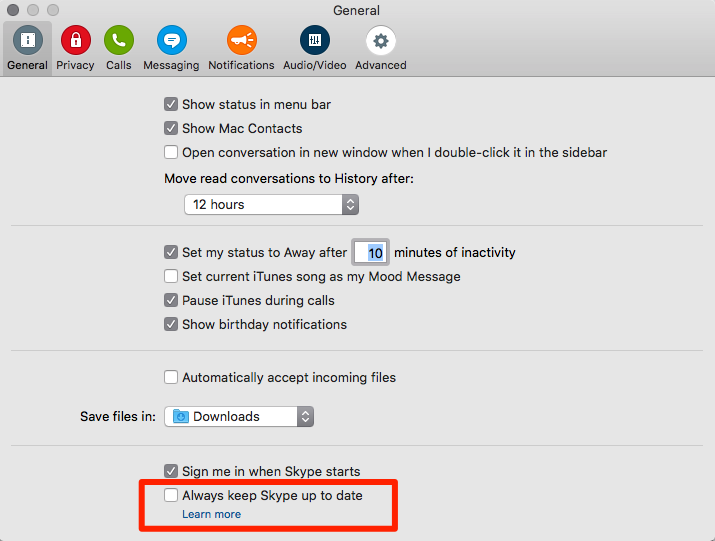This screenshot has width=715, height=541.
Task: Toggle Set my status to Away checkbox
Action: click(171, 252)
